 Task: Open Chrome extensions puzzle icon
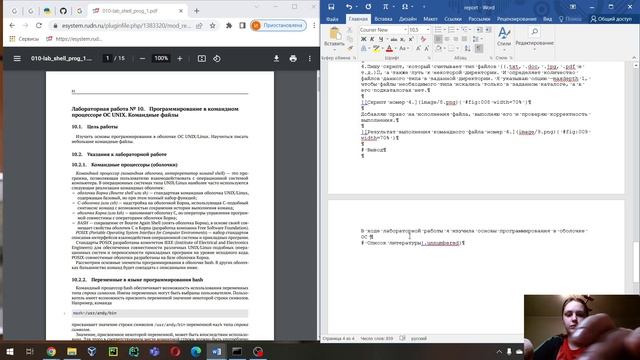[x=229, y=25]
